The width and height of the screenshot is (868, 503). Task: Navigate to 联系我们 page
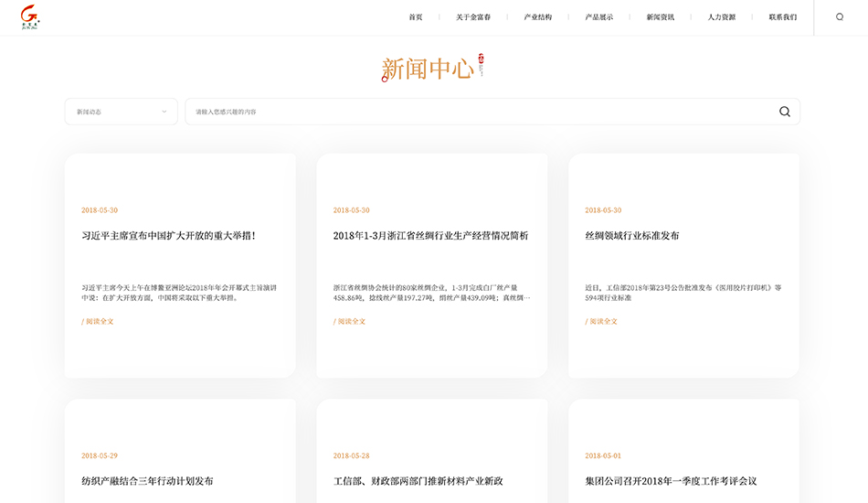pyautogui.click(x=782, y=17)
